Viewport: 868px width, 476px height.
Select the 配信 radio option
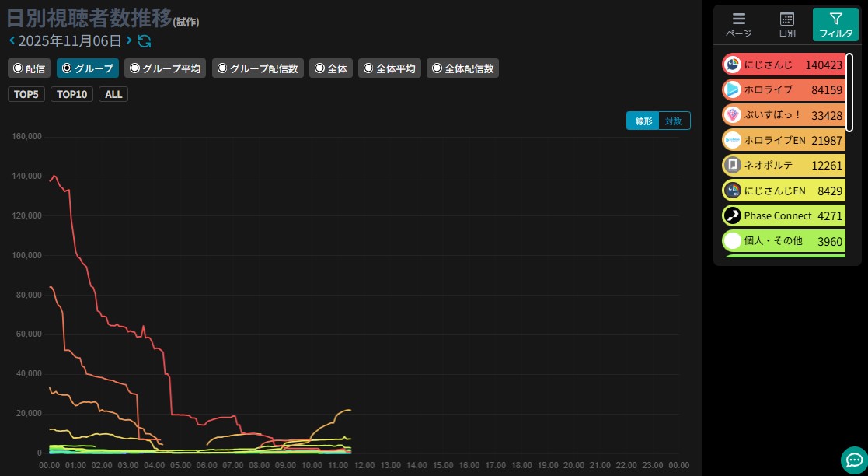(30, 68)
